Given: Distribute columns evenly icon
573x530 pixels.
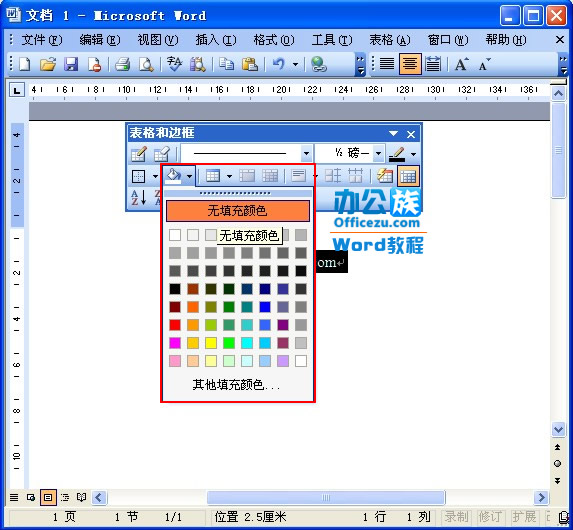Looking at the screenshot, I should 356,176.
